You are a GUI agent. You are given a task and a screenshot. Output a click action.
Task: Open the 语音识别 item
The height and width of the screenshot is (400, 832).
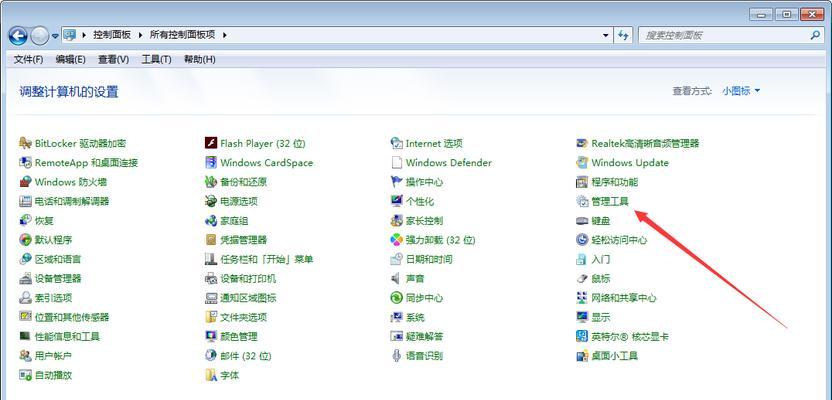pos(417,356)
